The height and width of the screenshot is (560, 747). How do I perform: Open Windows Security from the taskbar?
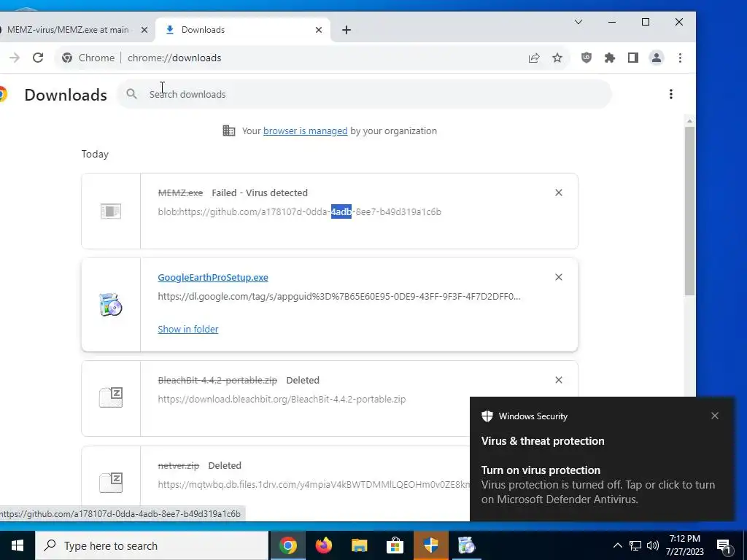pyautogui.click(x=430, y=545)
